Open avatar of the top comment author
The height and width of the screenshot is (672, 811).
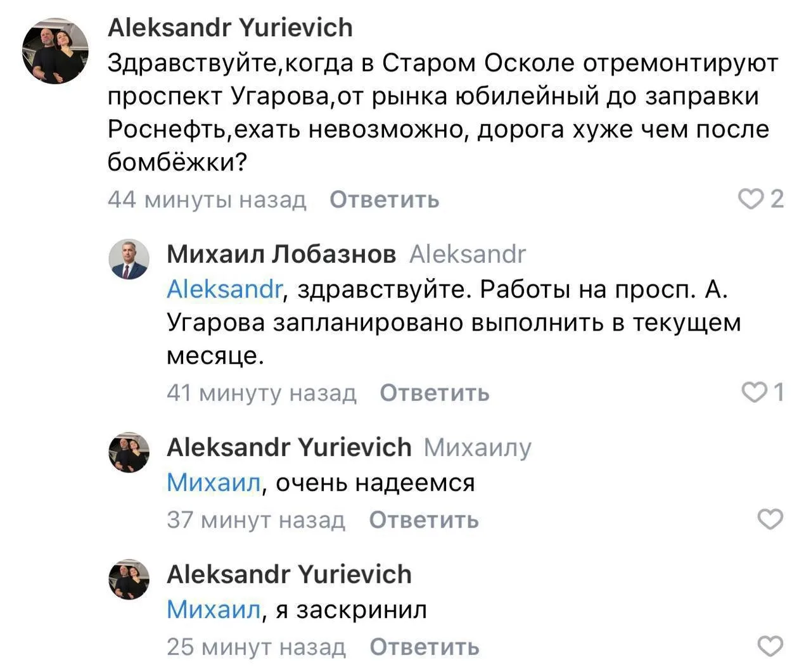pos(55,51)
